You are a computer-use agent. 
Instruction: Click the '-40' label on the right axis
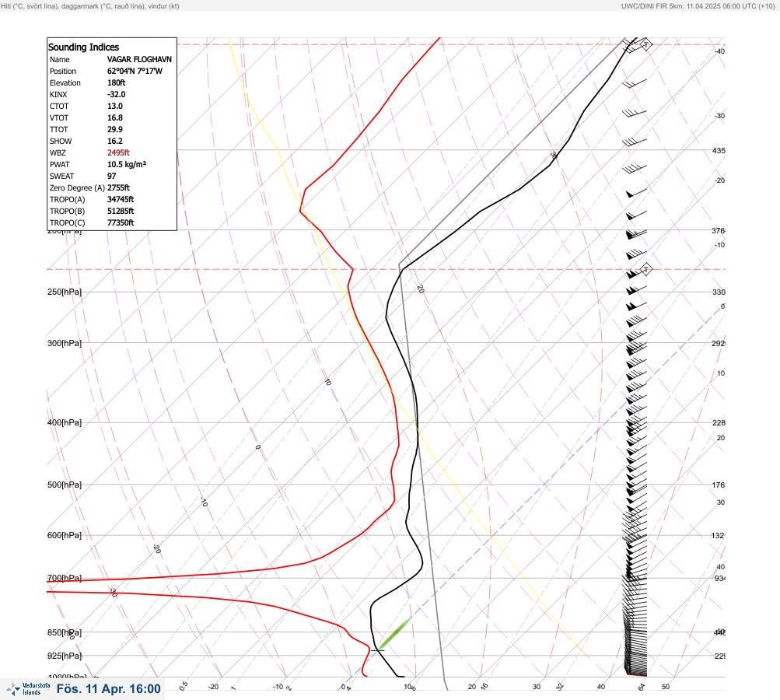pos(719,51)
